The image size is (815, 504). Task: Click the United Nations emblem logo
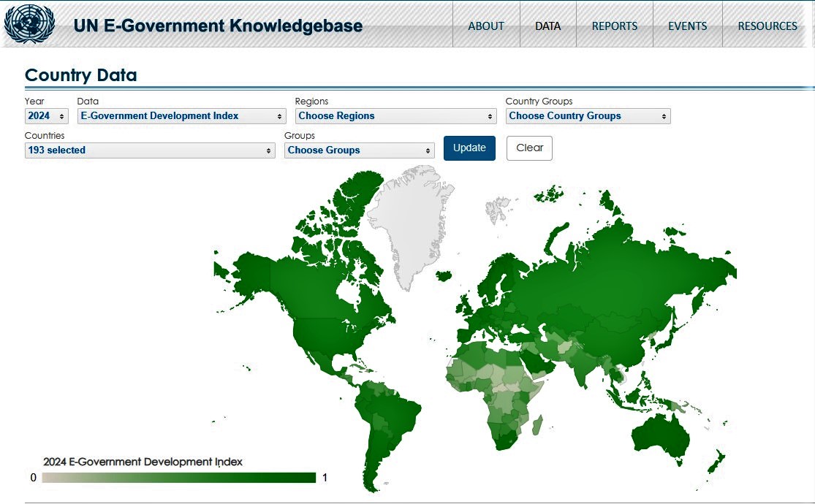[x=29, y=25]
